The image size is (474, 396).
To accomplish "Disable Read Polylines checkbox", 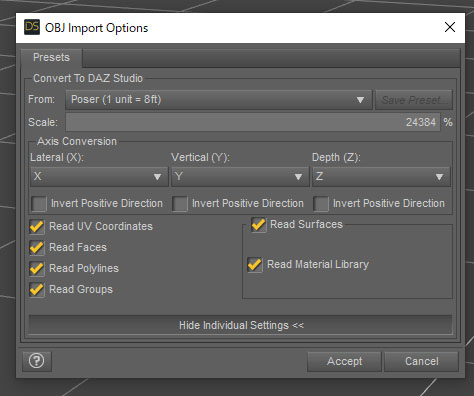I will (37, 269).
